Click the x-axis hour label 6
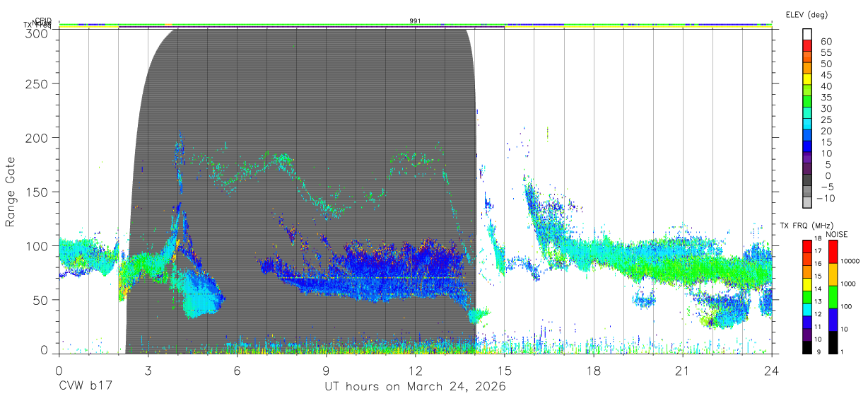Viewport: 868px width, 401px height. 237,370
